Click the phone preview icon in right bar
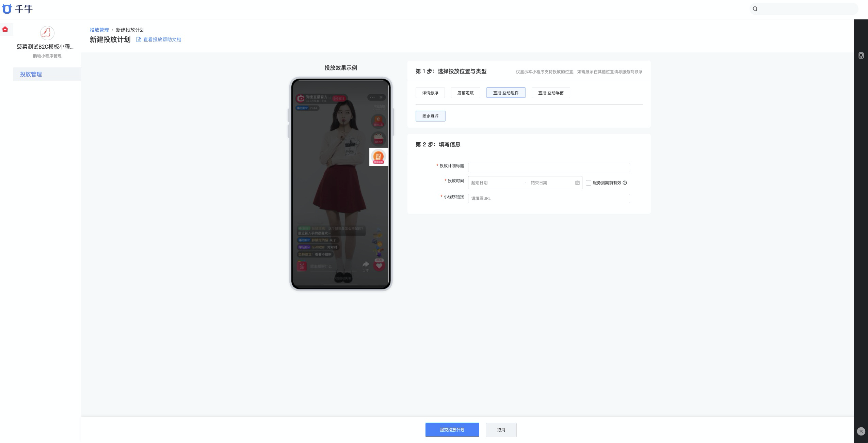 pos(861,56)
